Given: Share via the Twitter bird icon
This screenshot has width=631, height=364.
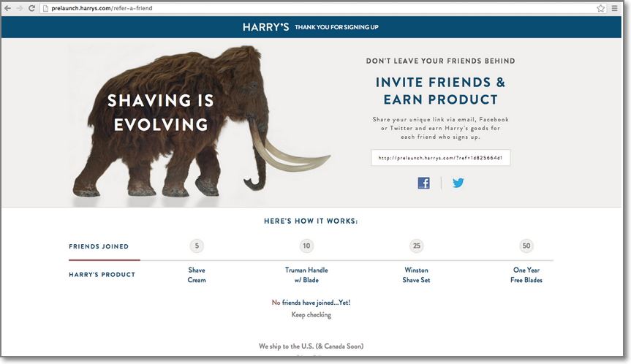Looking at the screenshot, I should (x=458, y=183).
